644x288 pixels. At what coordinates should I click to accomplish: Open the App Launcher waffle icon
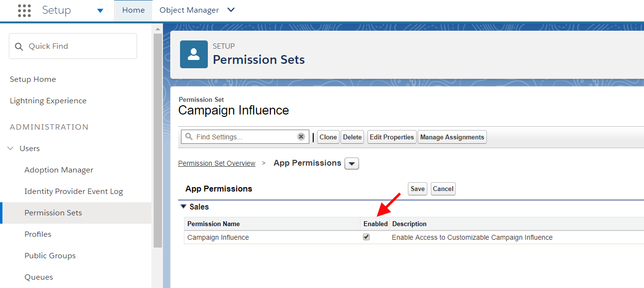(24, 10)
